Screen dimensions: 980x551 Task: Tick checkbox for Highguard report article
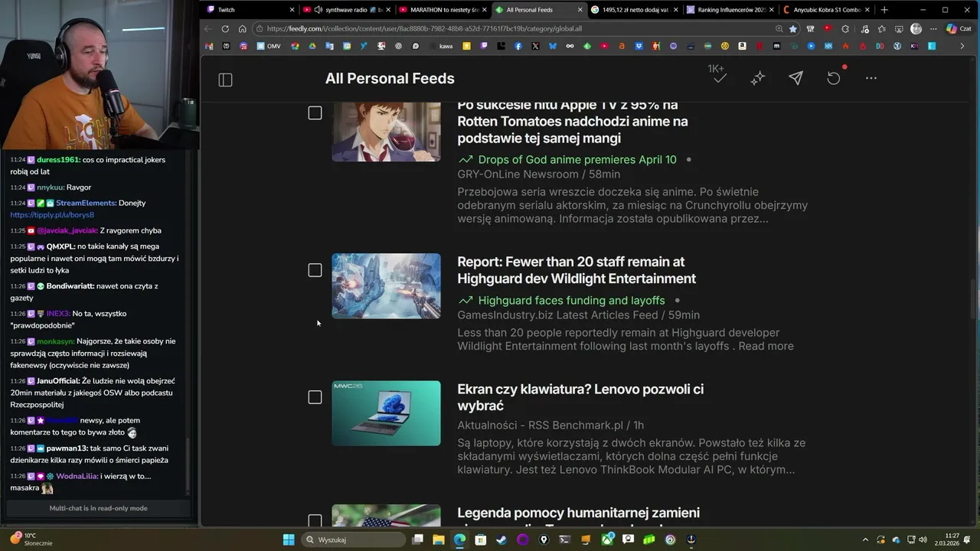point(315,270)
